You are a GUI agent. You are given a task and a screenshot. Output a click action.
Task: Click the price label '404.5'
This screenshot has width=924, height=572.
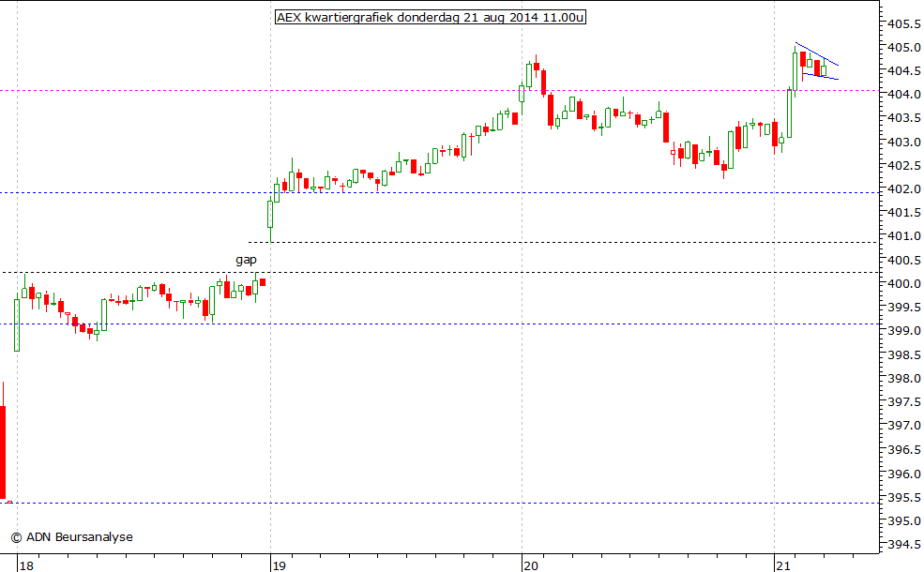[x=904, y=70]
